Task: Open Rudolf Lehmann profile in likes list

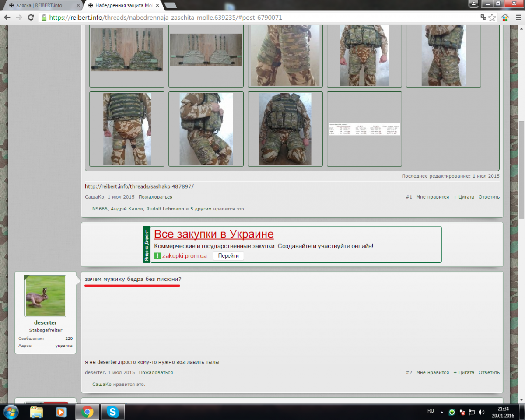Action: [x=165, y=209]
